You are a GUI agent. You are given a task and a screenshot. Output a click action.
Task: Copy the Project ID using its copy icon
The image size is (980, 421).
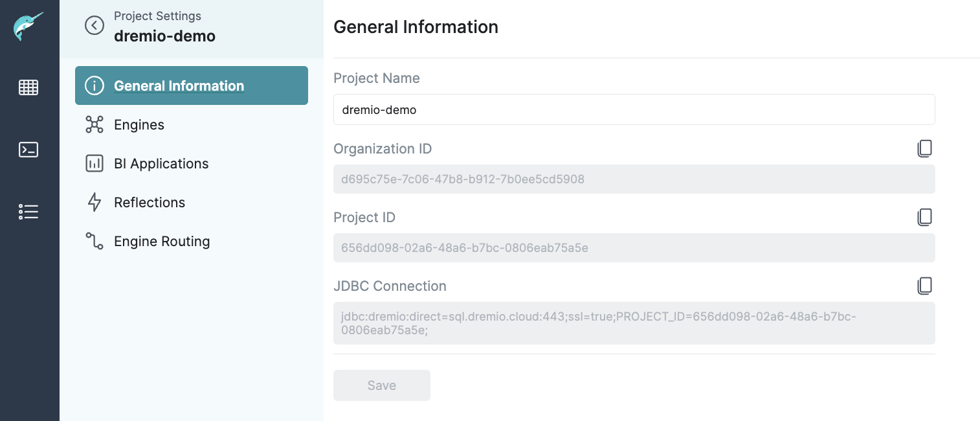pyautogui.click(x=924, y=217)
